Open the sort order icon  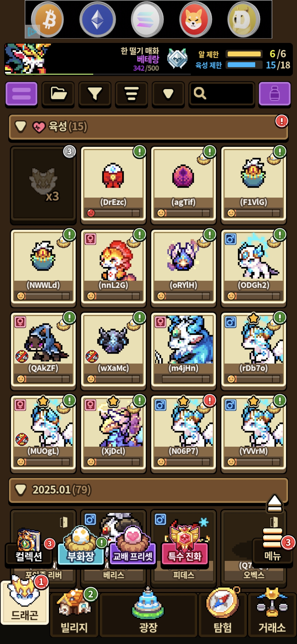pos(131,94)
